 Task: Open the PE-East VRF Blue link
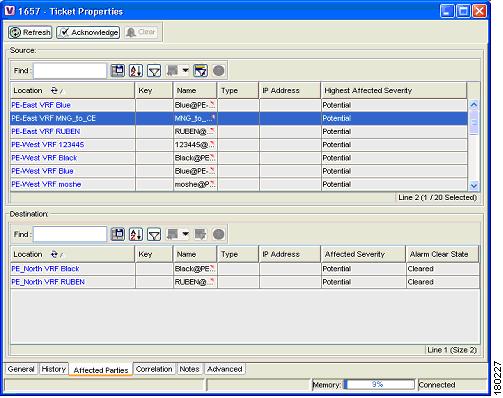[41, 105]
